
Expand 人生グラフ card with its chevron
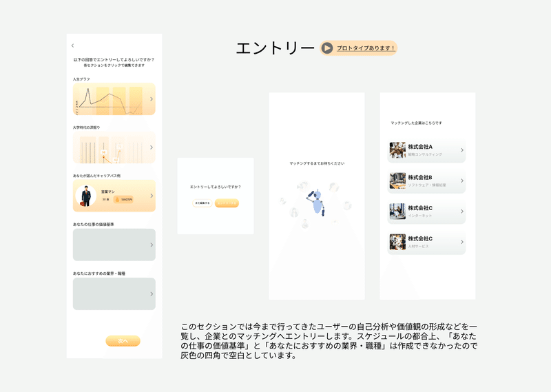click(152, 99)
